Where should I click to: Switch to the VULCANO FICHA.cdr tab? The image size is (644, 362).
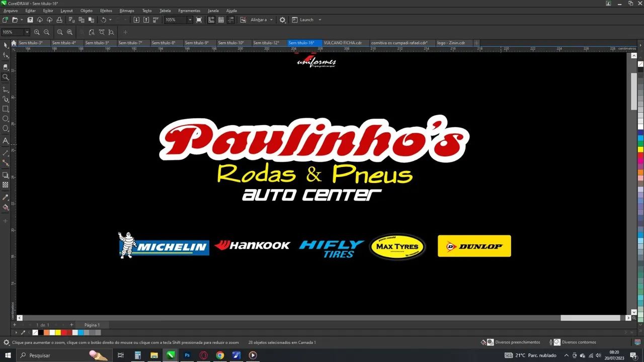click(x=343, y=43)
